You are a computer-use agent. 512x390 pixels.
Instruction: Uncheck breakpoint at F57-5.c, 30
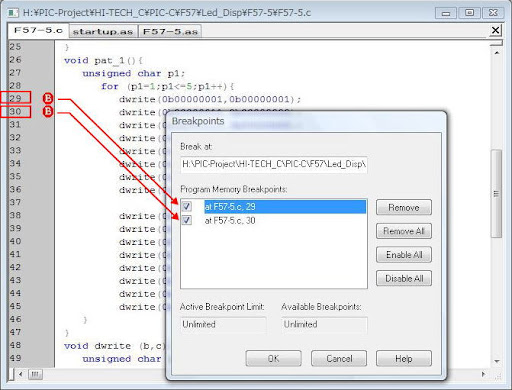pos(187,220)
